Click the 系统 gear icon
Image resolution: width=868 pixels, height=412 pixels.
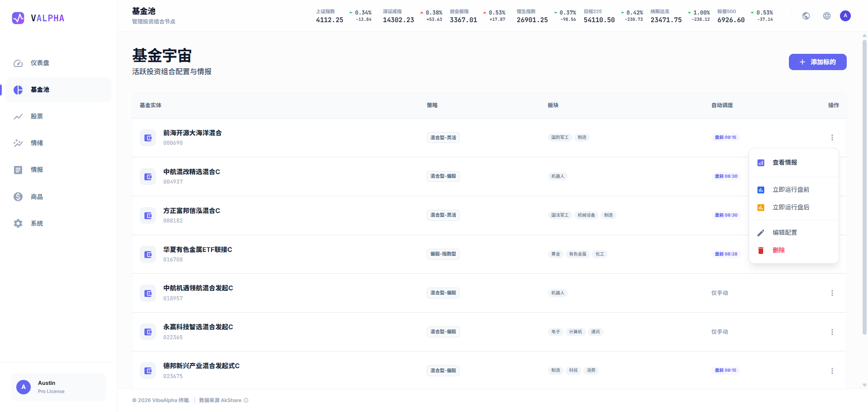18,223
